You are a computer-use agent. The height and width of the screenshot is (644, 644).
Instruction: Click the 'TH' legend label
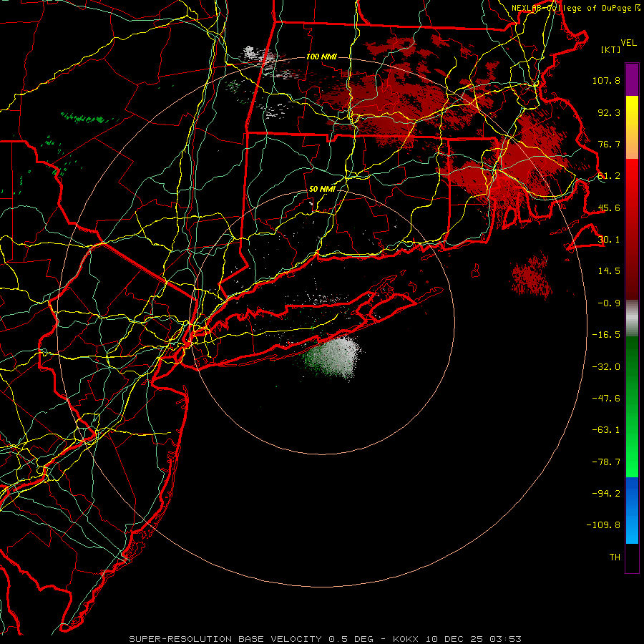615,557
